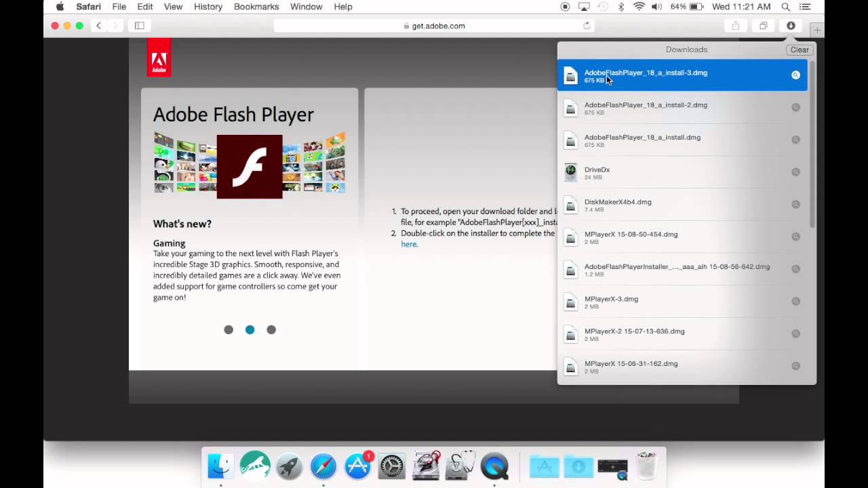Show all tabs button in Safari toolbar

pos(763,26)
